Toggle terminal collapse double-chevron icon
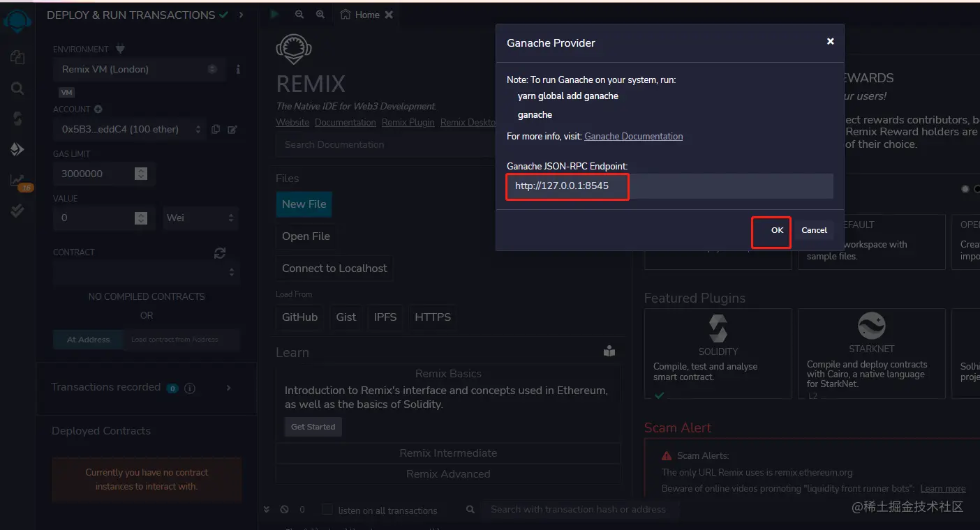The width and height of the screenshot is (980, 530). 267,510
